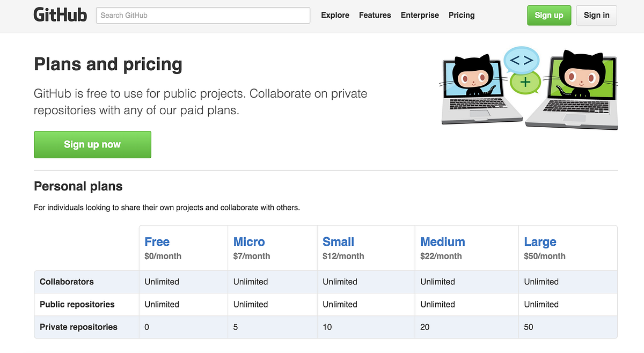This screenshot has height=353, width=644.
Task: Click the Sign in button
Action: click(596, 15)
